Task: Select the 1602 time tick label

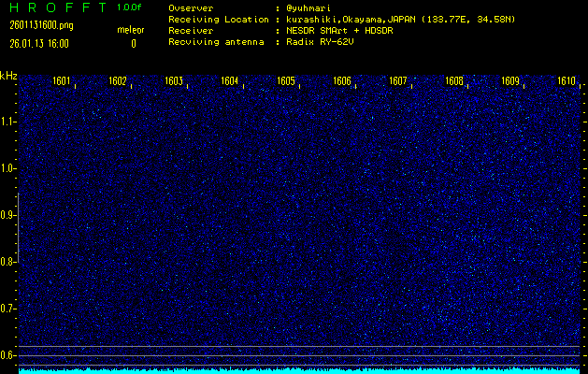Action: pyautogui.click(x=118, y=81)
